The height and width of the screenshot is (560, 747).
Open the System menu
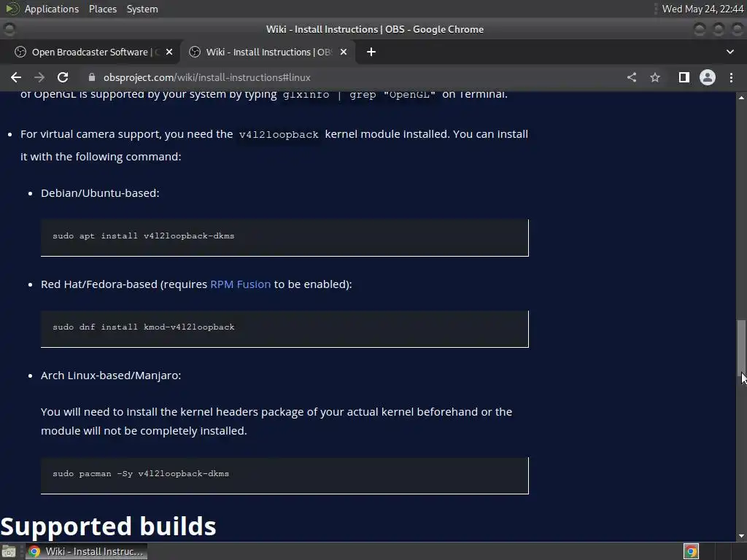pyautogui.click(x=142, y=9)
